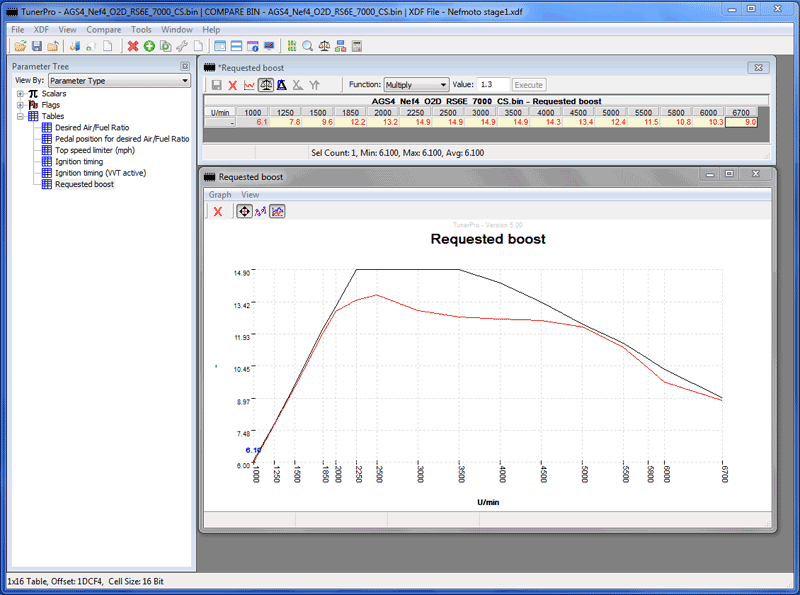Image resolution: width=800 pixels, height=595 pixels.
Task: Click the 9.0 cell under 6700 column
Action: click(741, 122)
